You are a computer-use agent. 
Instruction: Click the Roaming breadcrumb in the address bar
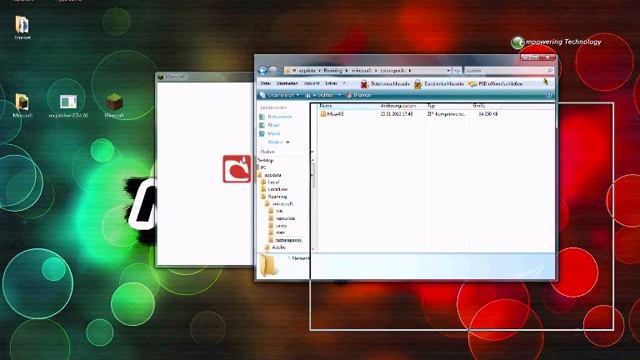pos(333,71)
